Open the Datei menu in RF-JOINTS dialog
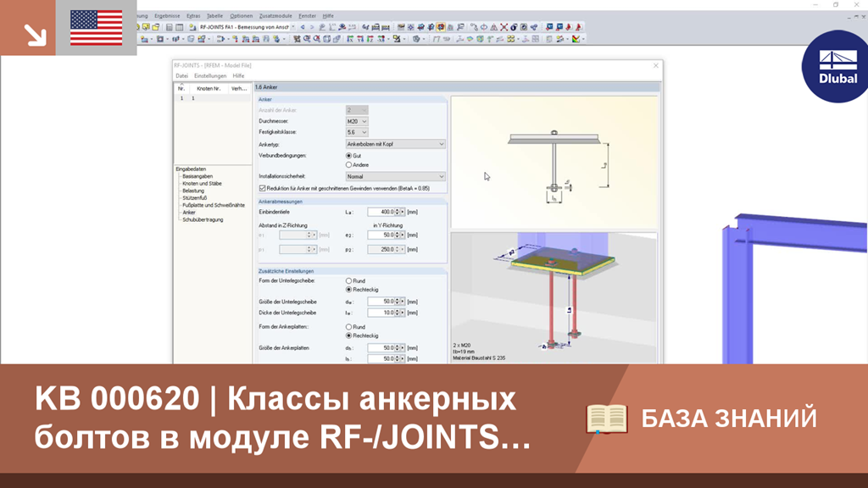 (181, 75)
